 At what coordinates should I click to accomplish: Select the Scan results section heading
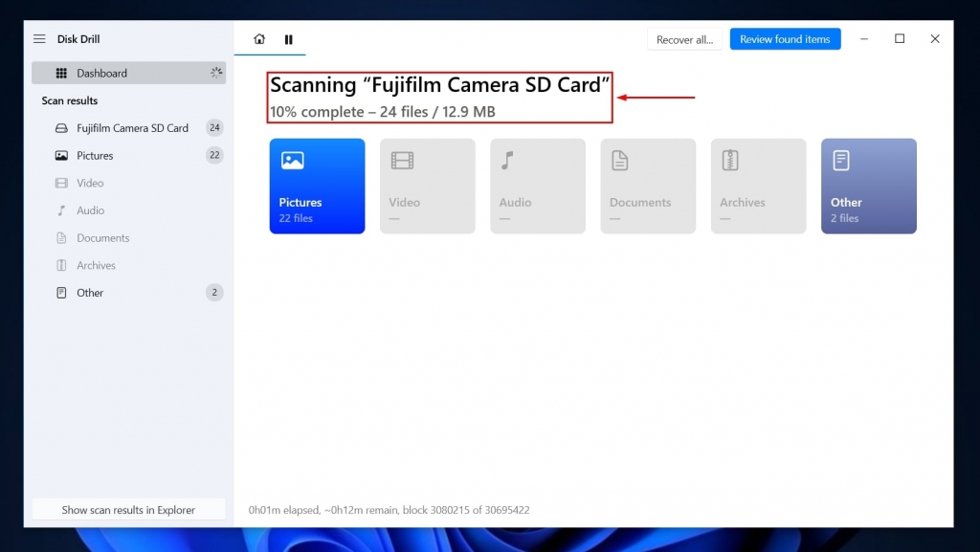click(x=69, y=100)
